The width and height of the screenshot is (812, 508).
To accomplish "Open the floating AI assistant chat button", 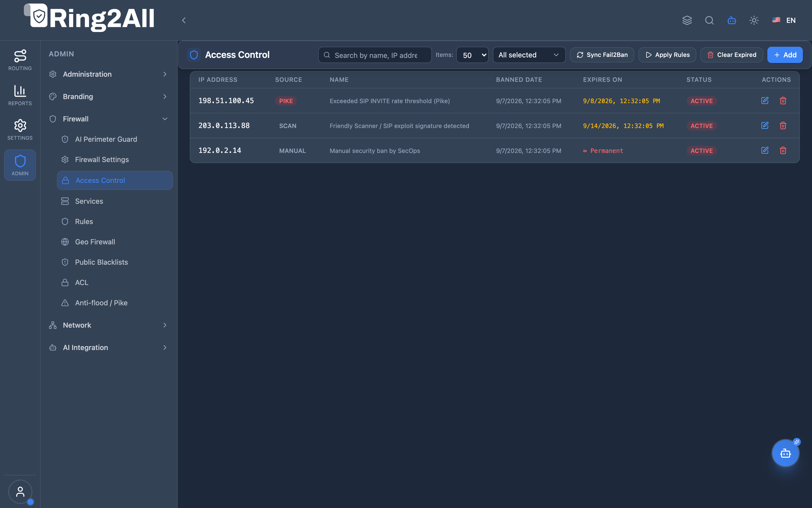I will [x=785, y=453].
